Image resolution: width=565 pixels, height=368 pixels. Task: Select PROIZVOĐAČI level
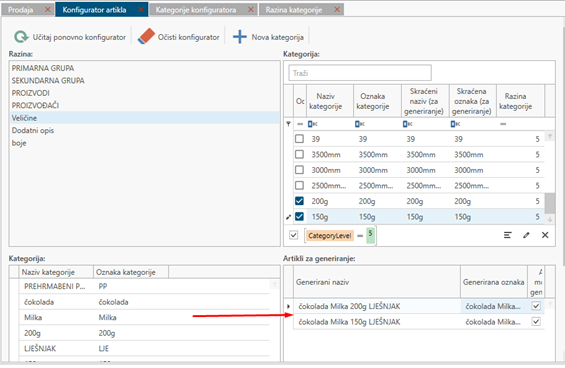(x=144, y=105)
